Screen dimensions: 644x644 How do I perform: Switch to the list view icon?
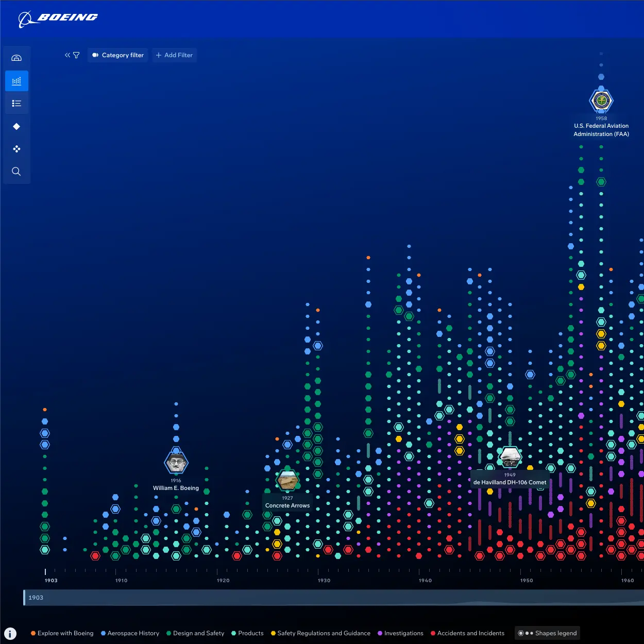16,104
